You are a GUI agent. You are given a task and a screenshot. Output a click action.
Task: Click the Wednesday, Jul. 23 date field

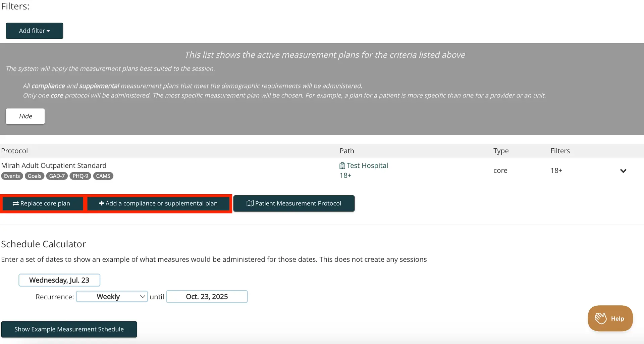(x=59, y=280)
